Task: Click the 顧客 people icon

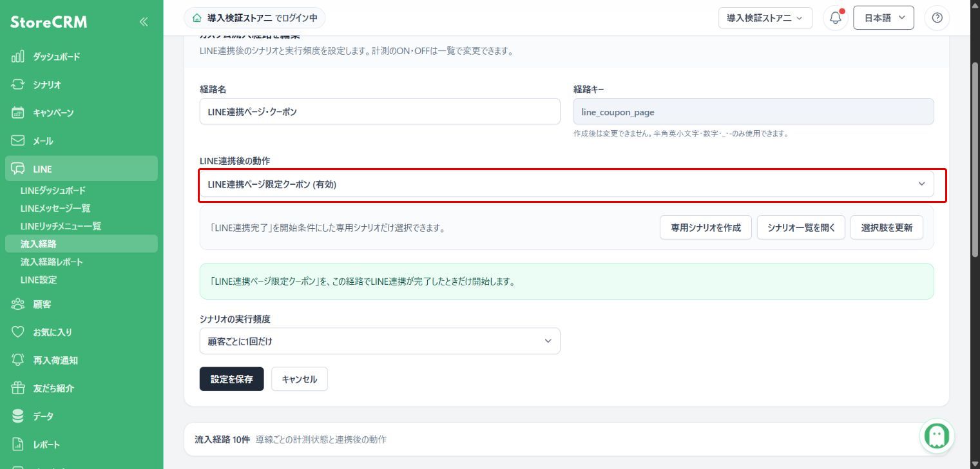Action: click(18, 304)
